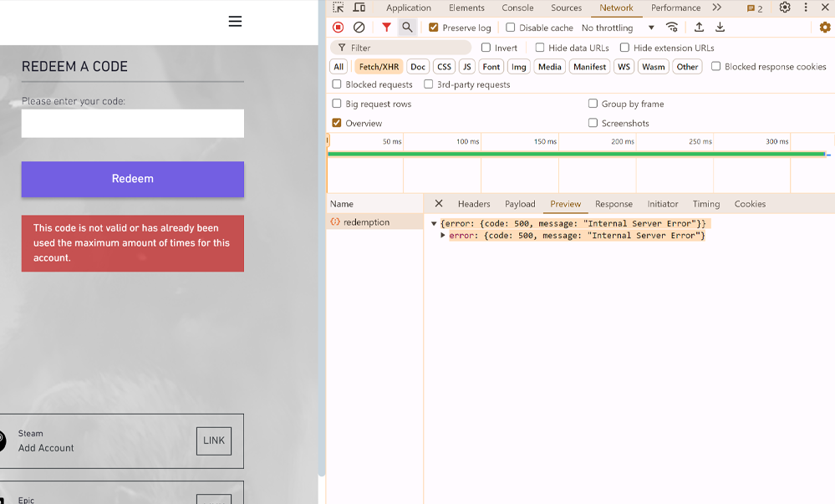
Task: Filter requests by Fetch/XHR
Action: coord(379,67)
